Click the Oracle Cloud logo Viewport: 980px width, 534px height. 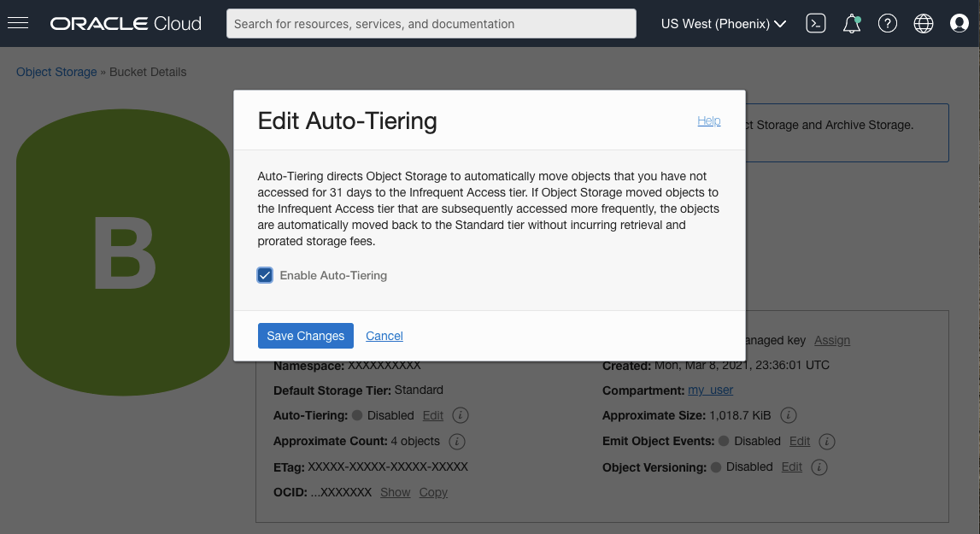(126, 24)
